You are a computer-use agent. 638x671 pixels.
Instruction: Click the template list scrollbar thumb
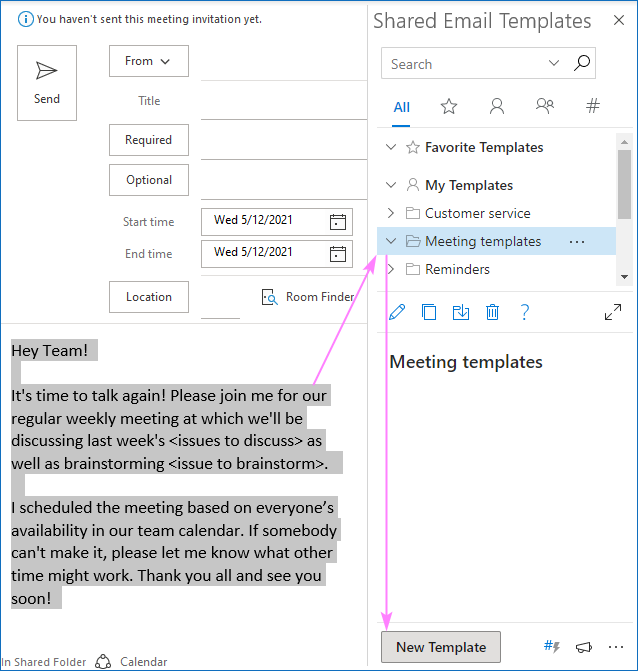click(x=624, y=184)
